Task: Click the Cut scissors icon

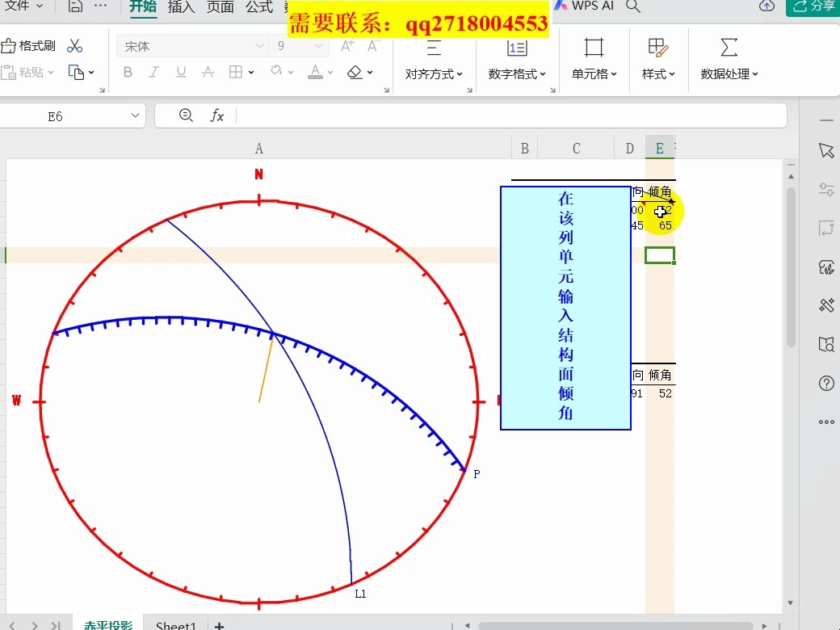Action: pos(74,46)
